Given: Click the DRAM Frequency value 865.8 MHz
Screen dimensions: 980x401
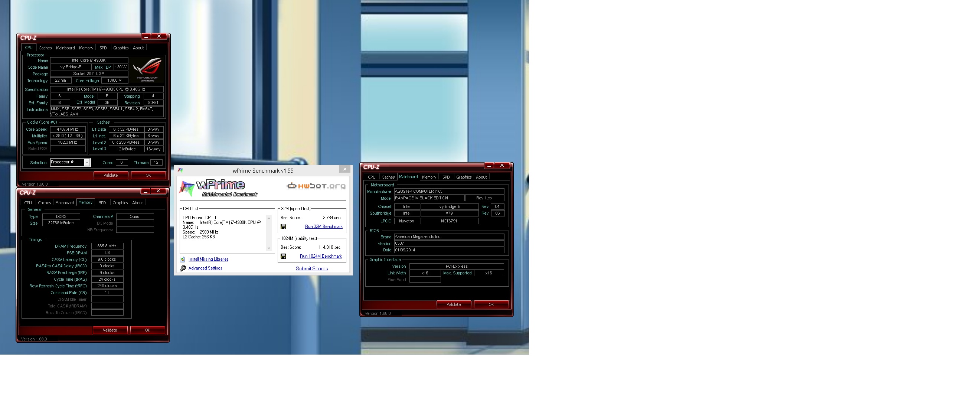Looking at the screenshot, I should [107, 246].
